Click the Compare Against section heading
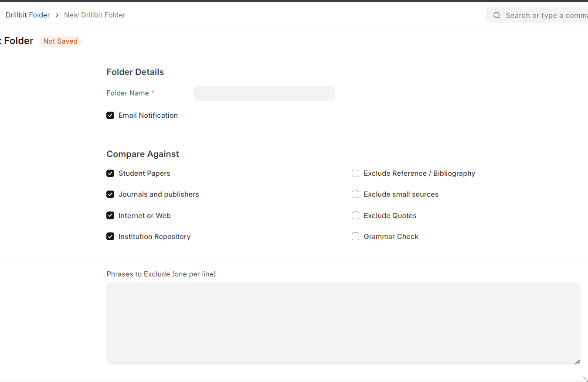 [x=143, y=154]
